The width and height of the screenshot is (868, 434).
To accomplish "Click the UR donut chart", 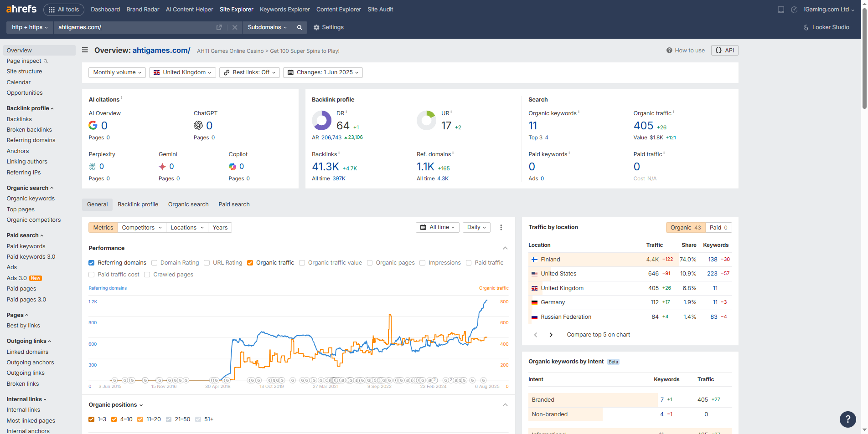I will (x=427, y=121).
